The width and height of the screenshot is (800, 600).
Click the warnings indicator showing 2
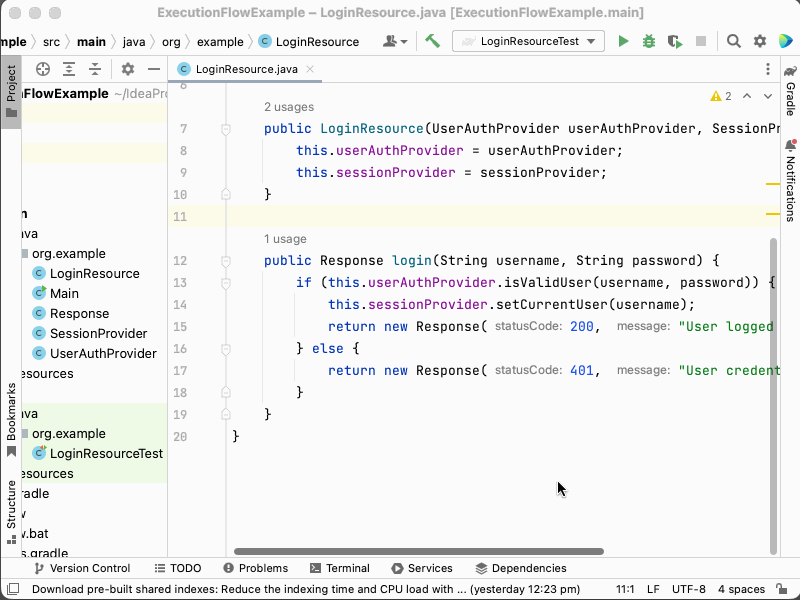(721, 96)
